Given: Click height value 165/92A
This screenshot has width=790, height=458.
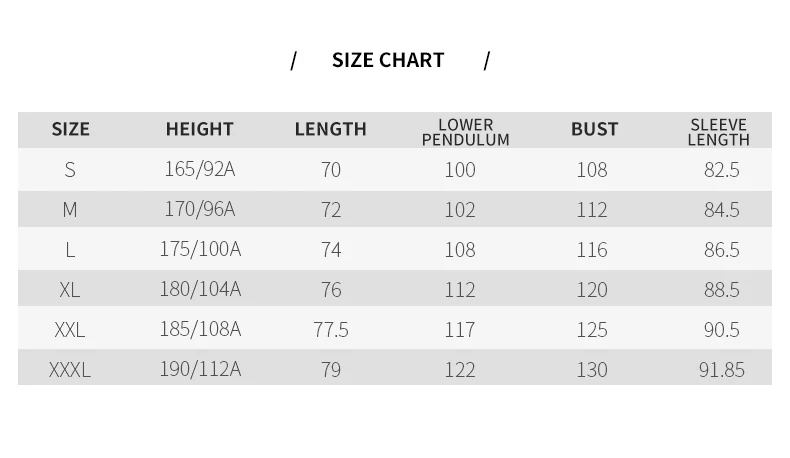Looking at the screenshot, I should click(x=200, y=169).
